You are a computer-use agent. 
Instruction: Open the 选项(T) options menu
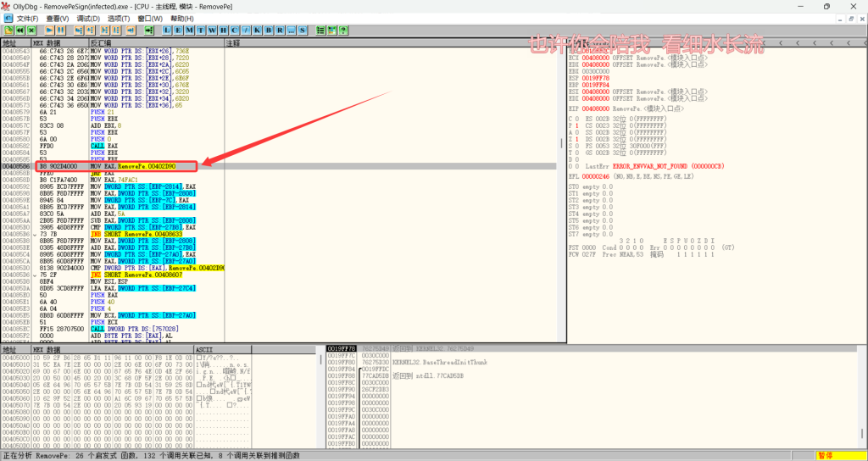pyautogui.click(x=119, y=18)
